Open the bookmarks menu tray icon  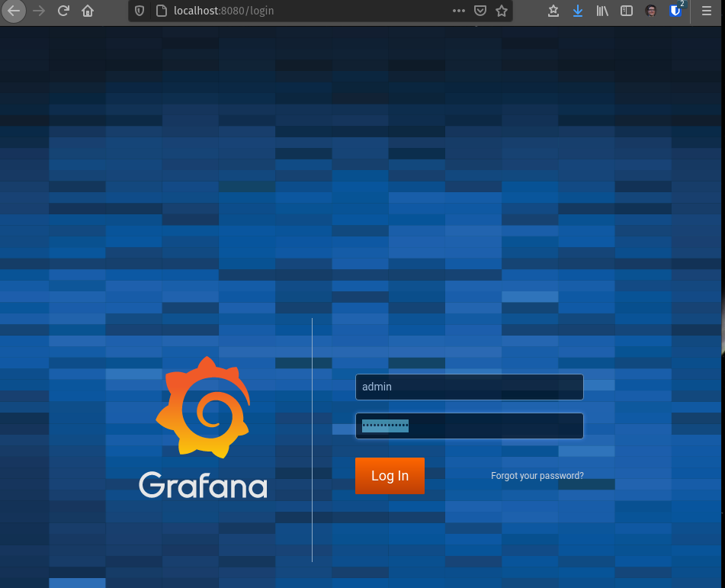[x=553, y=11]
